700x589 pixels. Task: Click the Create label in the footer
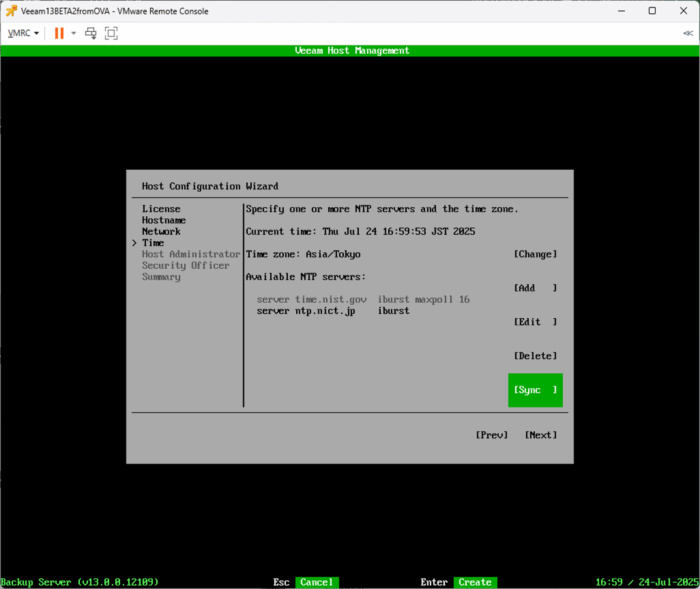(x=475, y=582)
